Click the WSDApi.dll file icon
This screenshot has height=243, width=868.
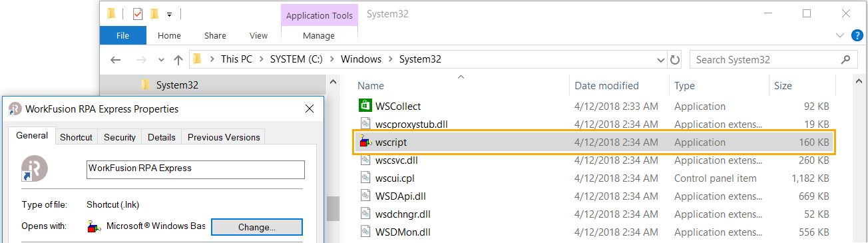(365, 196)
